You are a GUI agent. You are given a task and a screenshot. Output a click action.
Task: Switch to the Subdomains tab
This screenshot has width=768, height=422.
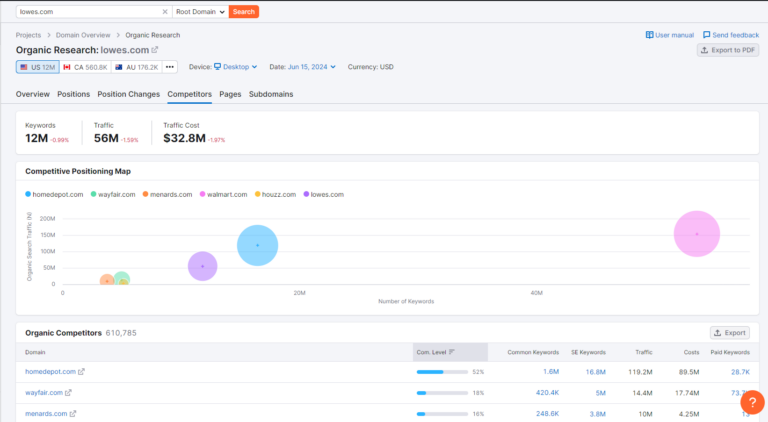(x=271, y=94)
